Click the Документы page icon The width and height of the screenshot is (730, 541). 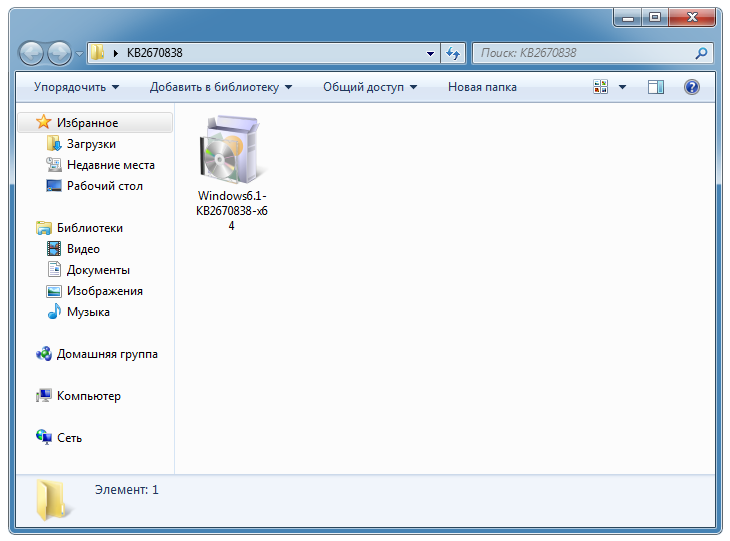pyautogui.click(x=54, y=269)
